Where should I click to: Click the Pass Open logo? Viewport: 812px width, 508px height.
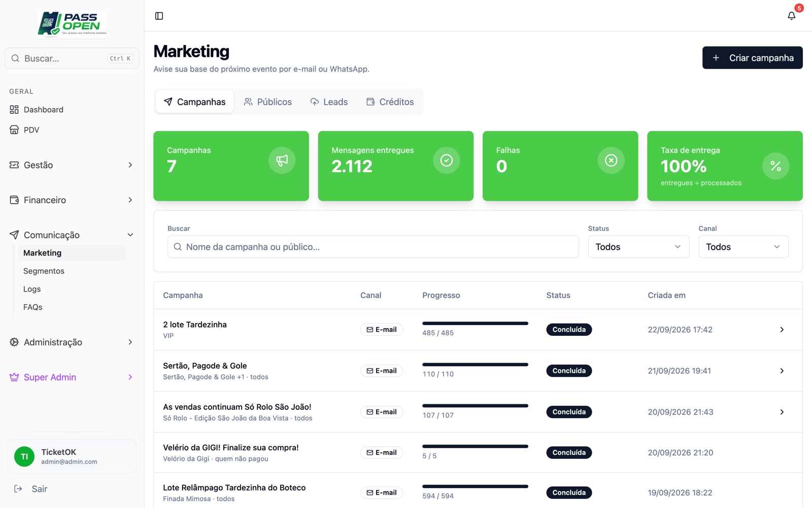pos(72,24)
